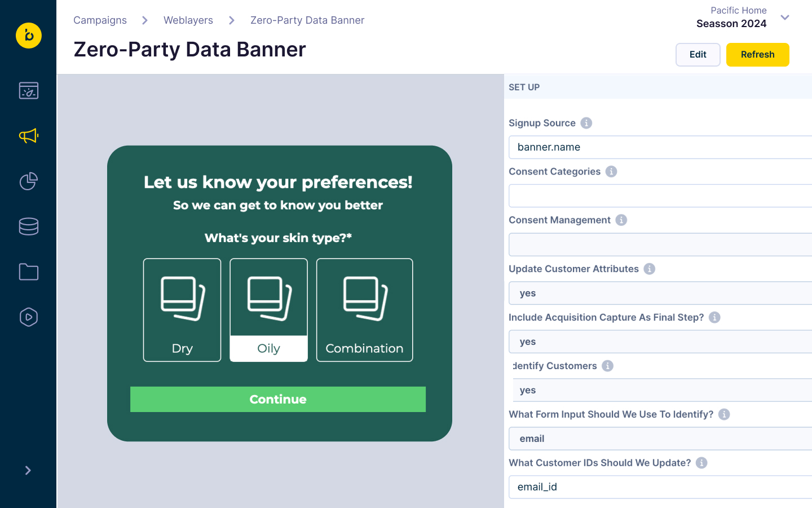Open the Campaigns megaphone icon

[x=29, y=135]
